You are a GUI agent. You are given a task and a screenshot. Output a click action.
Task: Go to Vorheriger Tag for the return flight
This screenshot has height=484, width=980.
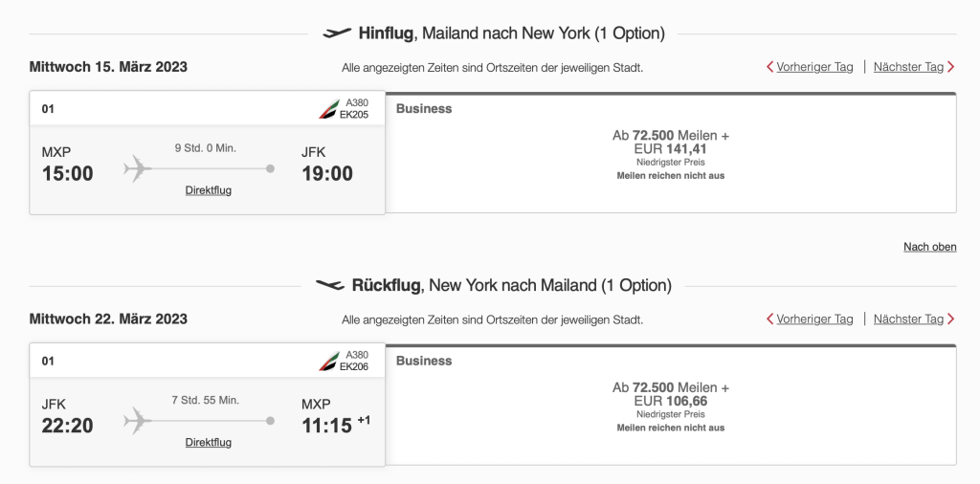(814, 319)
